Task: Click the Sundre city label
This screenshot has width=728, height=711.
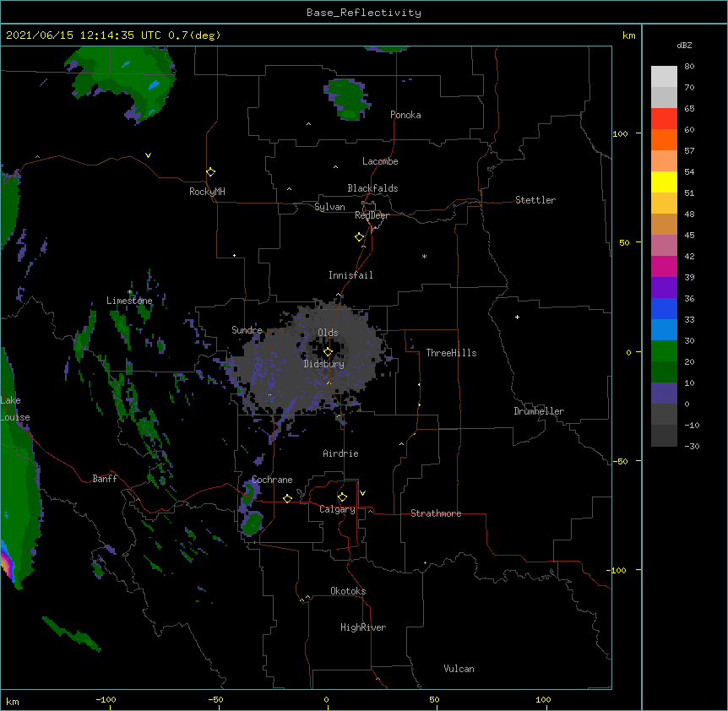Action: click(247, 330)
